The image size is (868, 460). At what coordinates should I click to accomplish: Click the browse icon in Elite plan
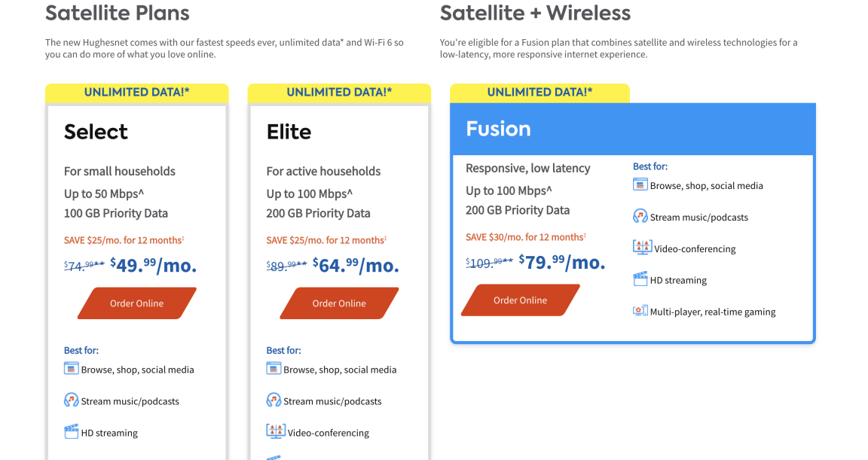274,369
